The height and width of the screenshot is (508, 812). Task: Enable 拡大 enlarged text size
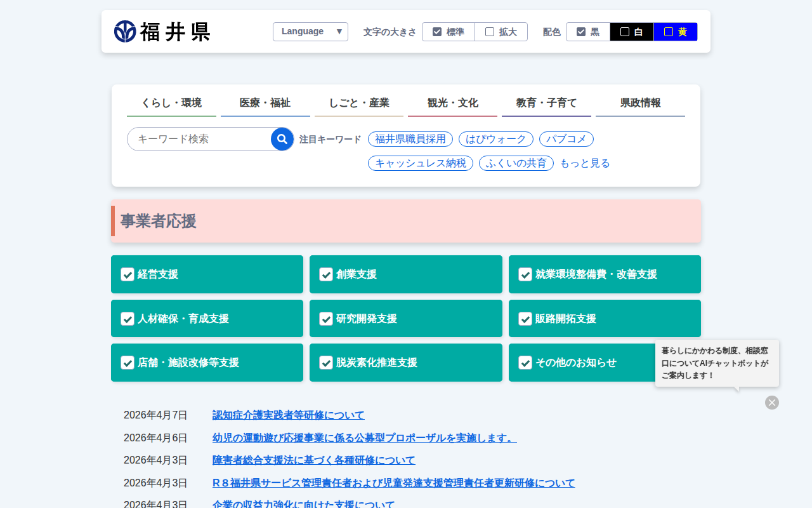tap(501, 32)
